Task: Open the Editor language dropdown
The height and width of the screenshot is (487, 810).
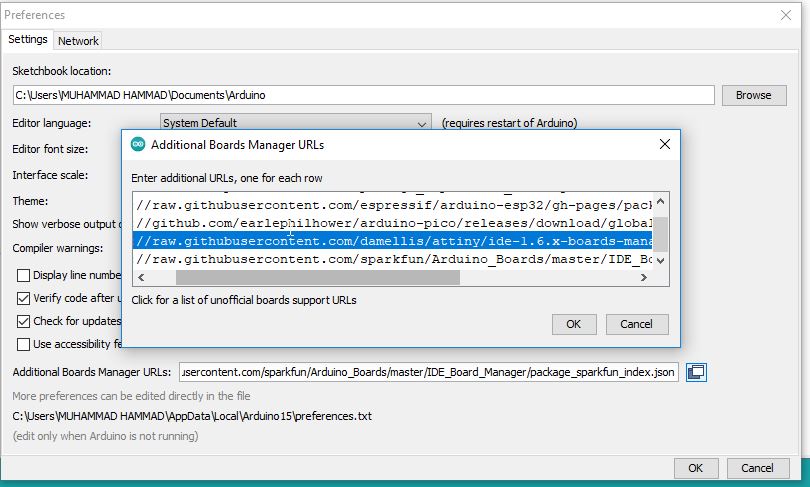Action: pyautogui.click(x=295, y=123)
